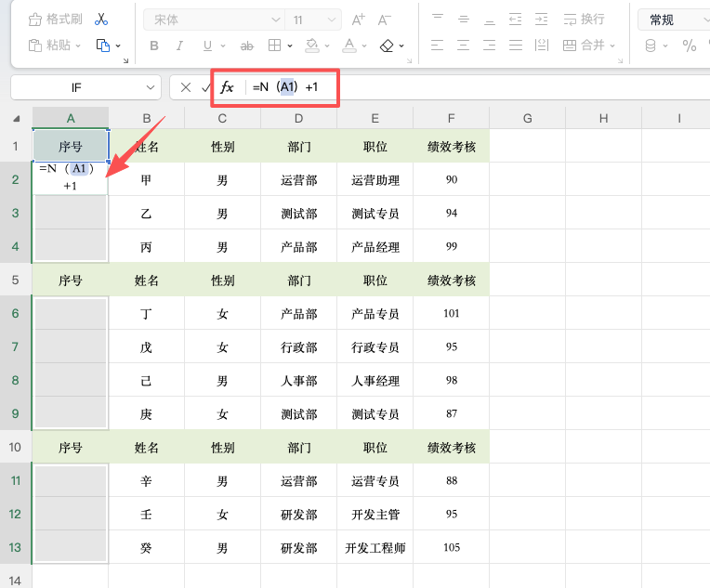The image size is (710, 588).
Task: Decrease font size with A- icon
Action: 385,20
